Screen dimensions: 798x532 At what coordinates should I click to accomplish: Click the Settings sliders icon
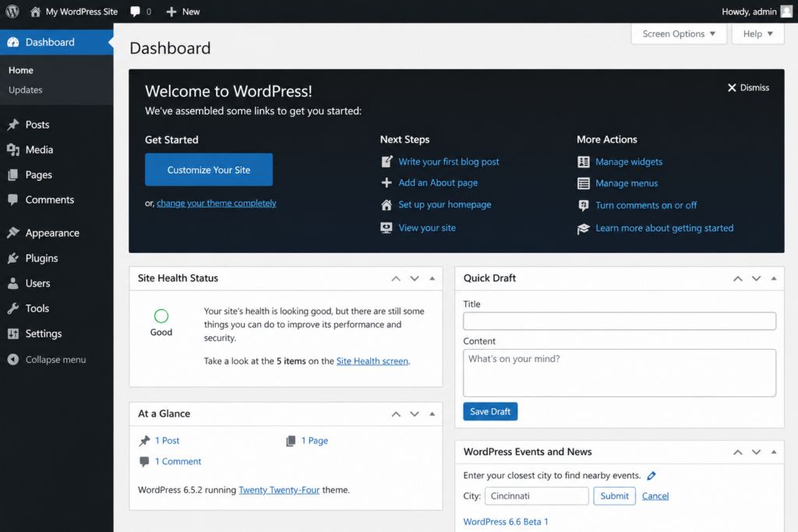click(13, 333)
